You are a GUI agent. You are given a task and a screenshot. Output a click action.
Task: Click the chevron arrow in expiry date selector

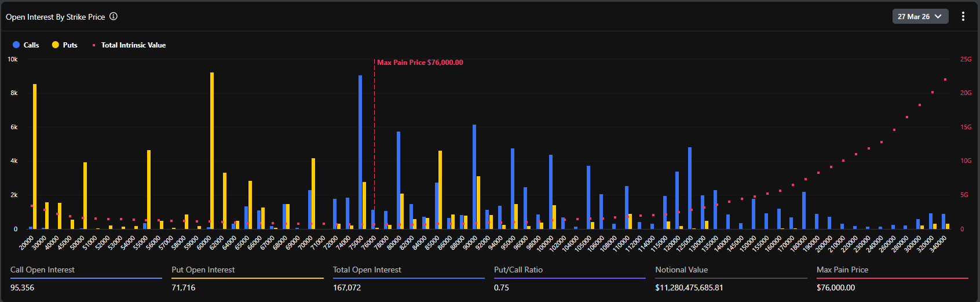point(938,16)
